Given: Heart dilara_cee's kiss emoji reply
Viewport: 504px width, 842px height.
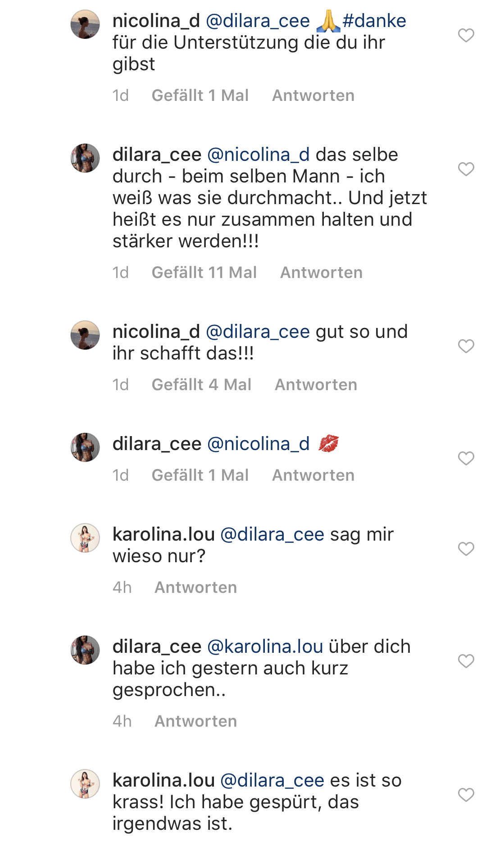Looking at the screenshot, I should coord(466,458).
